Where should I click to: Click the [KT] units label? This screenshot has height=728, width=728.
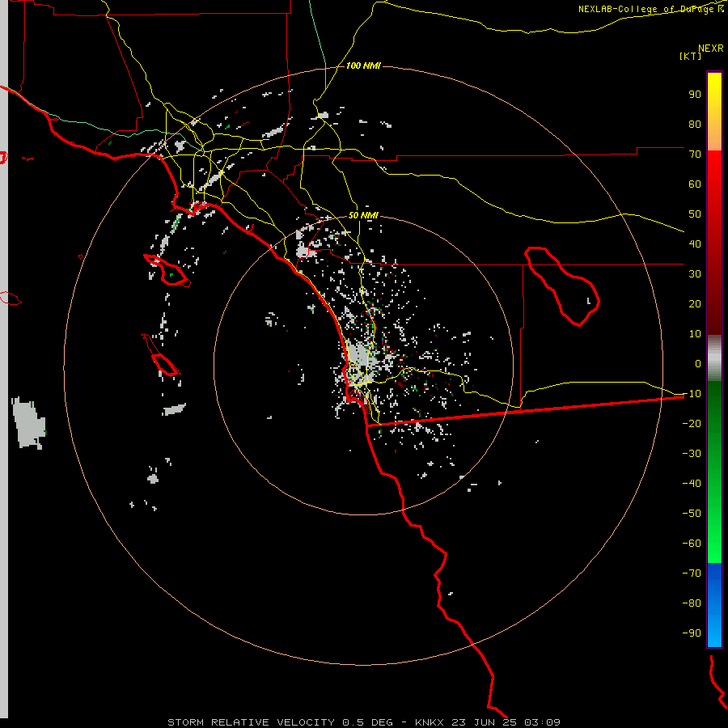691,56
